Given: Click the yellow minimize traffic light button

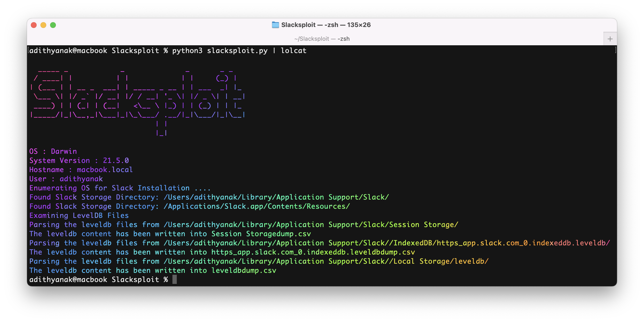Looking at the screenshot, I should click(x=44, y=25).
